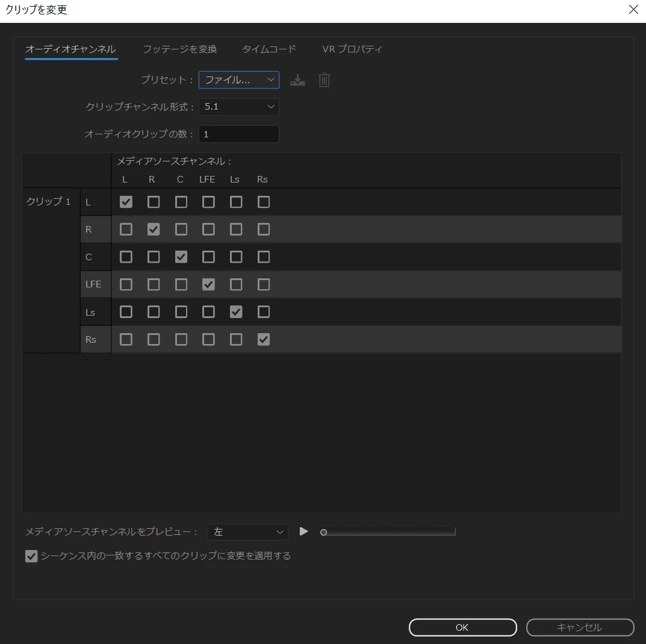This screenshot has width=646, height=644.
Task: Open the プリセット dropdown
Action: click(x=239, y=80)
